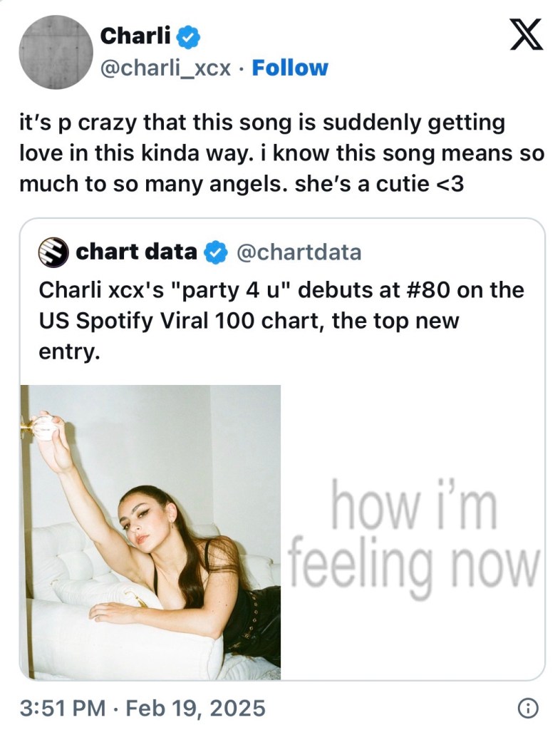Follow the @charli_xcx account
The width and height of the screenshot is (560, 730).
290,68
